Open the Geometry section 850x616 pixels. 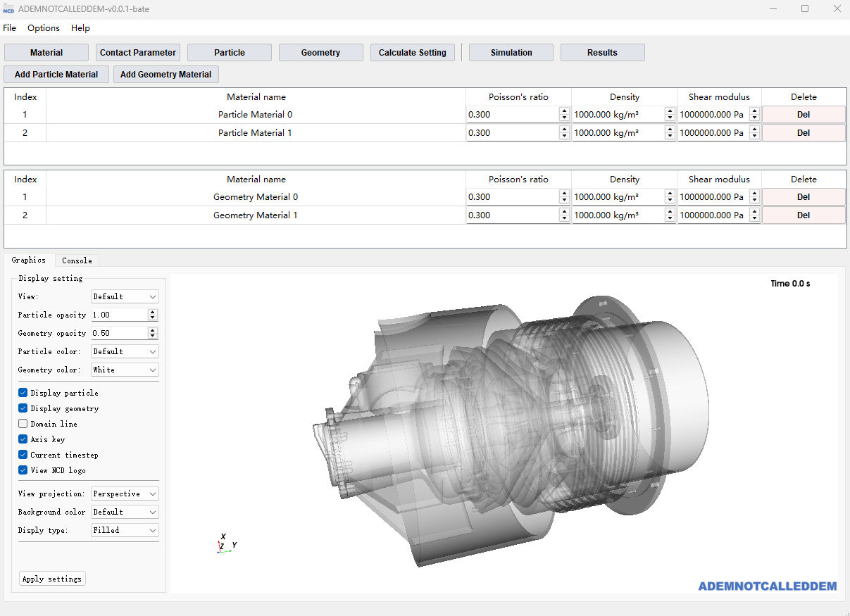(x=320, y=52)
